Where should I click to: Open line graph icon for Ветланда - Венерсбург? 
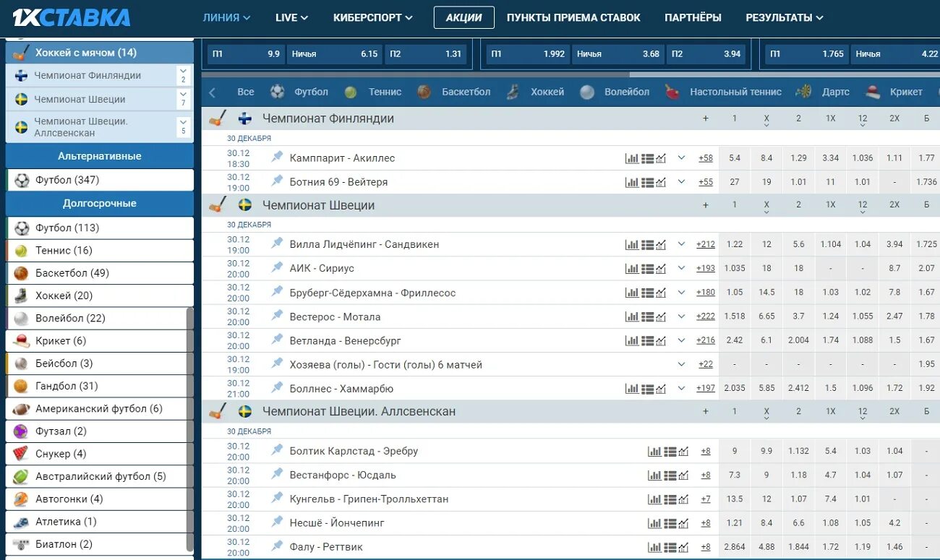[x=661, y=340]
